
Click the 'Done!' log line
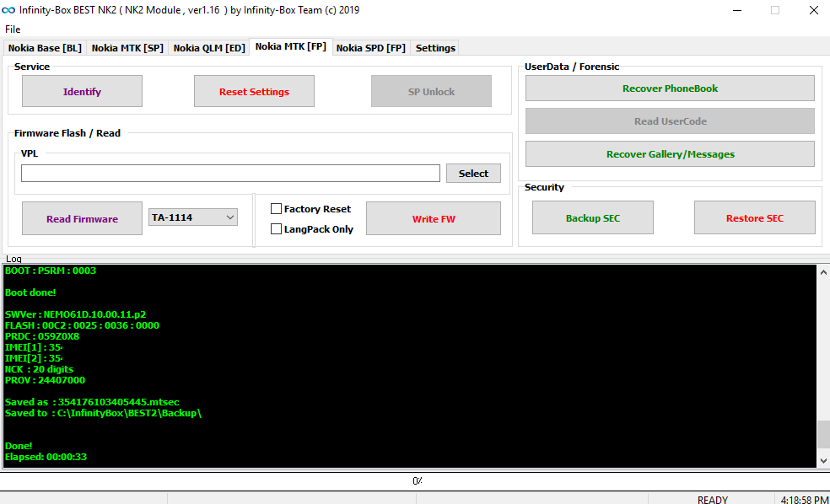19,446
